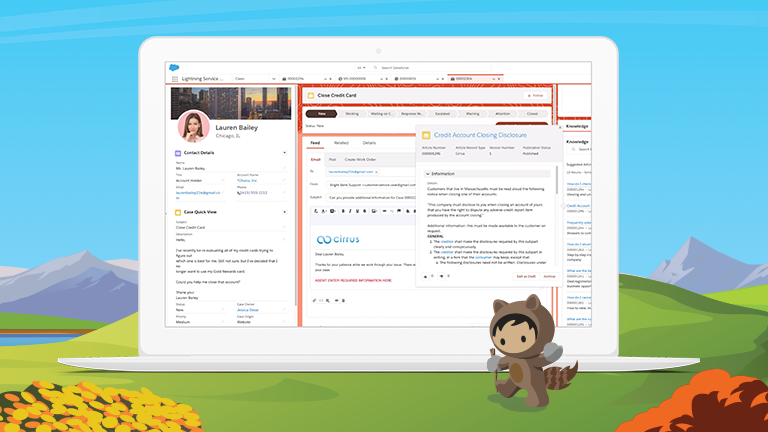Click the Edit as Draft button

click(525, 275)
